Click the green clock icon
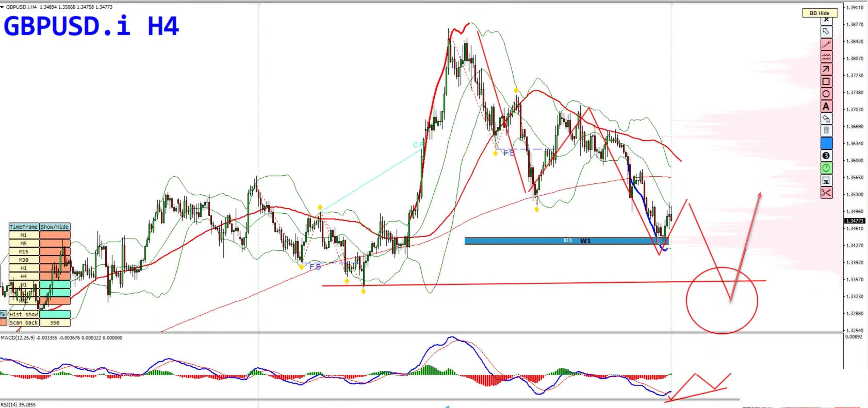The image size is (868, 408). pos(826,168)
